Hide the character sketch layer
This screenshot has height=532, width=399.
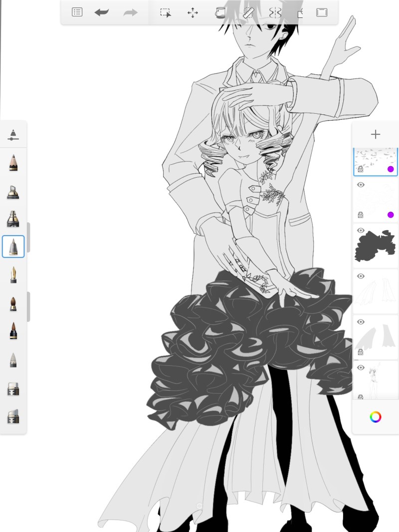click(x=361, y=368)
